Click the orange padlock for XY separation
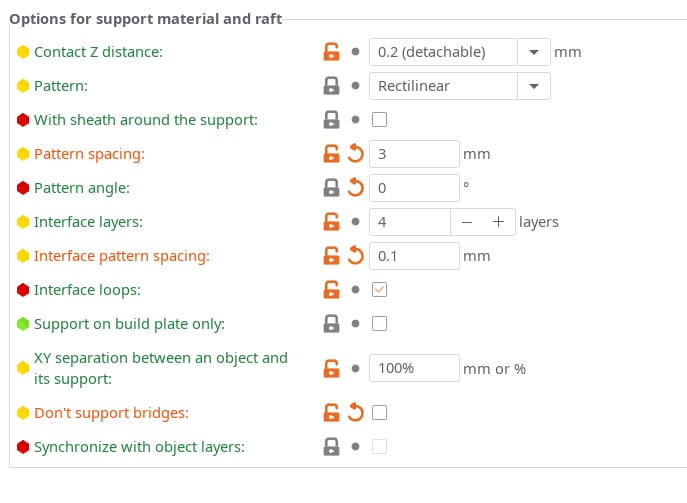 331,368
